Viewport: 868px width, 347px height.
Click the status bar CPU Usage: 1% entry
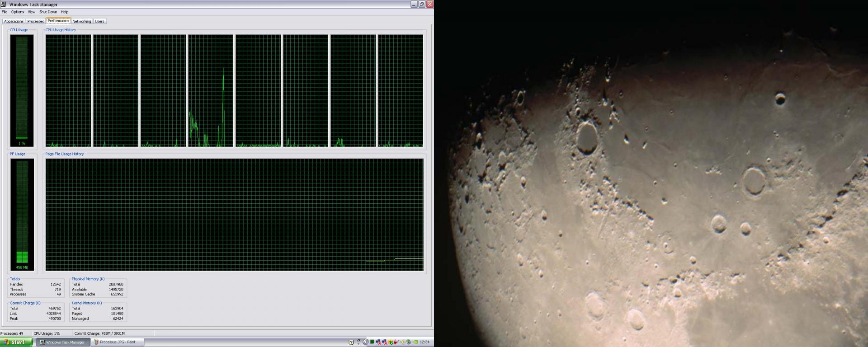pyautogui.click(x=47, y=333)
